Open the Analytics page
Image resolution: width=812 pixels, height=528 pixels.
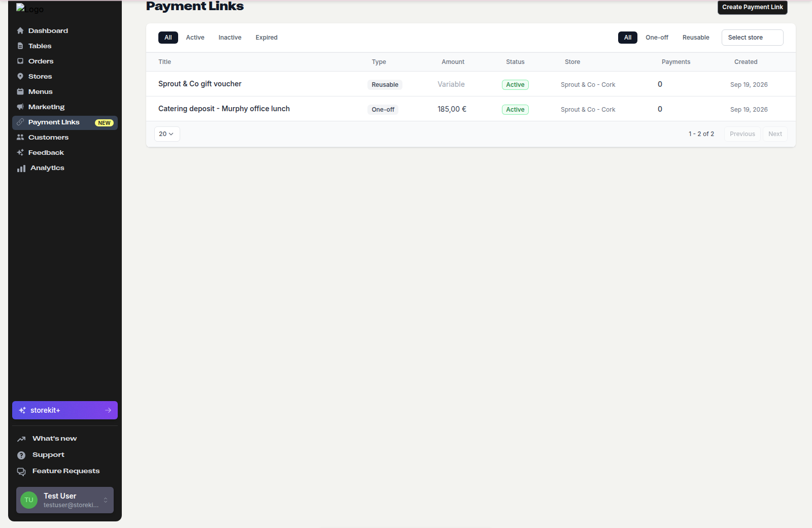65,168
